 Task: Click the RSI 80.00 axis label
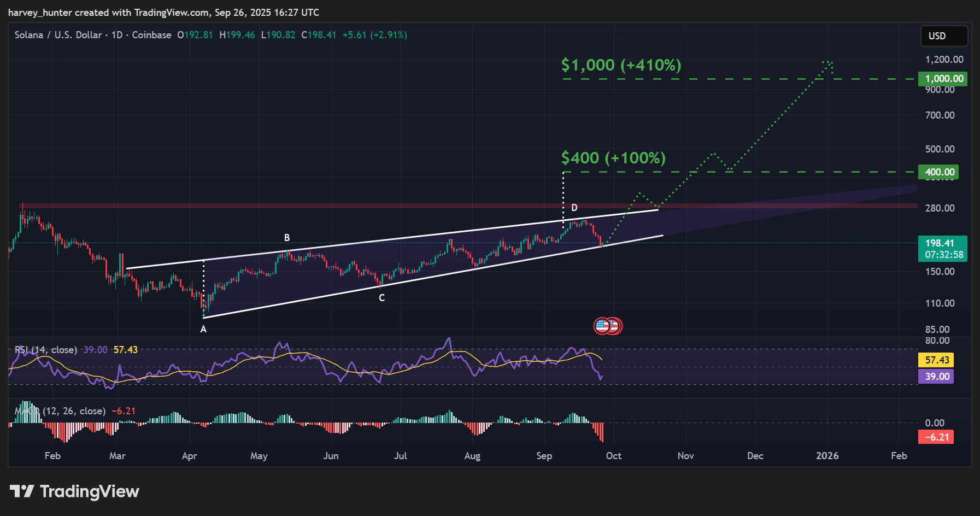point(937,341)
